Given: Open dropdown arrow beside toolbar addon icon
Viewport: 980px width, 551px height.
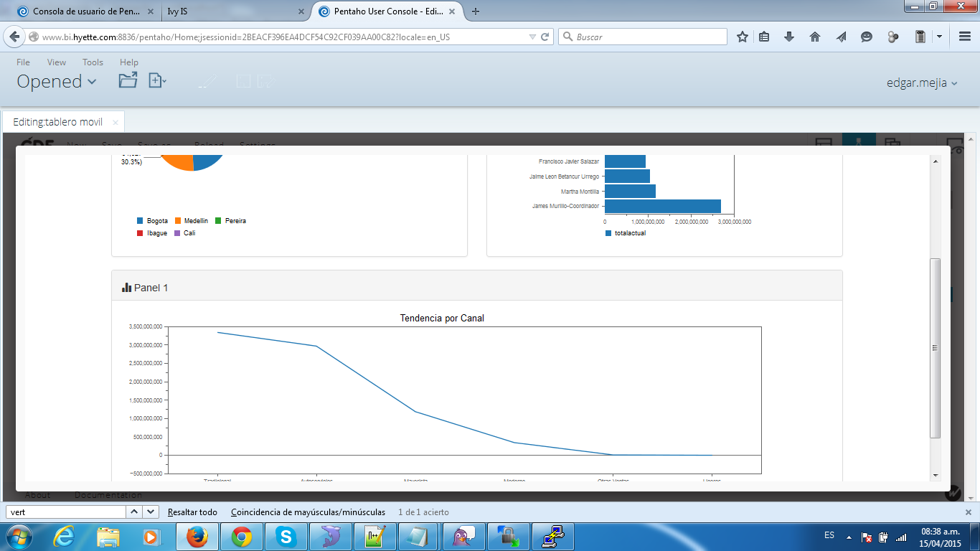Looking at the screenshot, I should (939, 37).
